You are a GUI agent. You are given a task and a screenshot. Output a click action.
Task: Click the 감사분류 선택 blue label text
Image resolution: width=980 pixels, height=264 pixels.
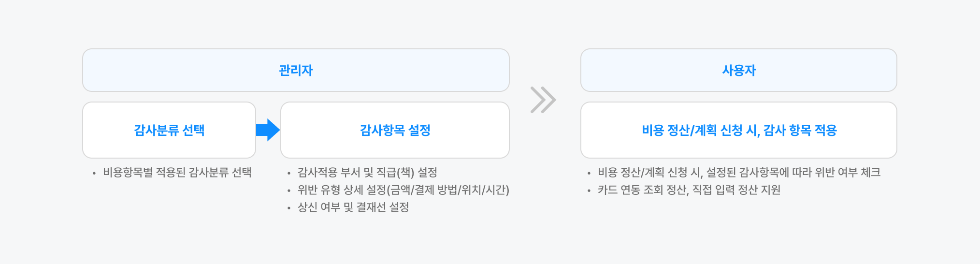[169, 130]
